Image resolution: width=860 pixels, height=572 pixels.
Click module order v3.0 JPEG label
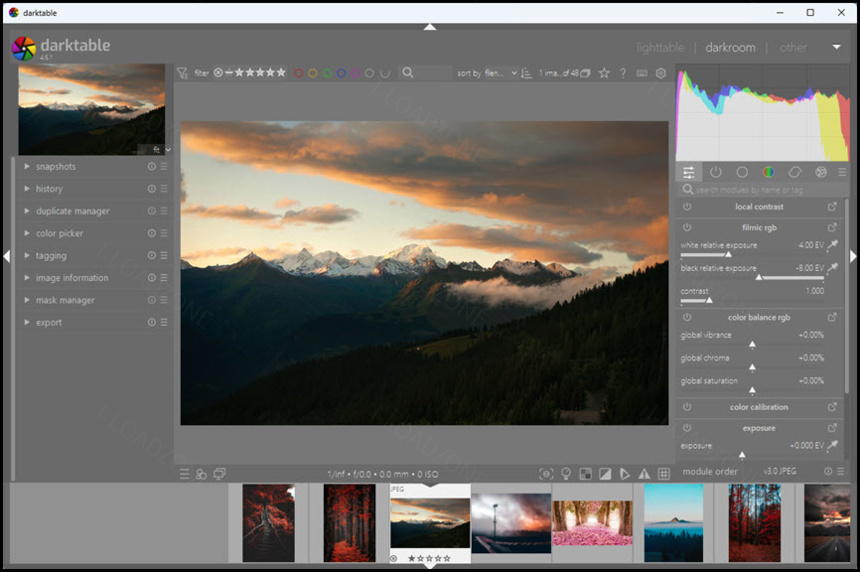[x=780, y=471]
